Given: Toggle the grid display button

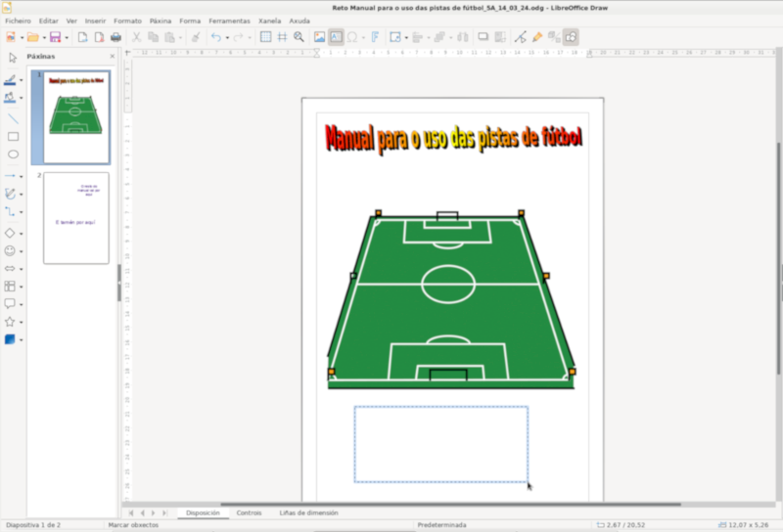Looking at the screenshot, I should point(265,37).
